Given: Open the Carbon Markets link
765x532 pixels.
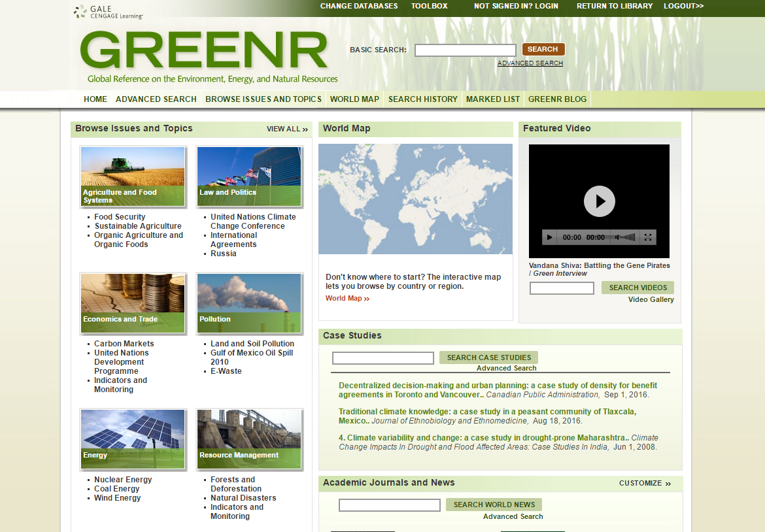Looking at the screenshot, I should tap(124, 344).
